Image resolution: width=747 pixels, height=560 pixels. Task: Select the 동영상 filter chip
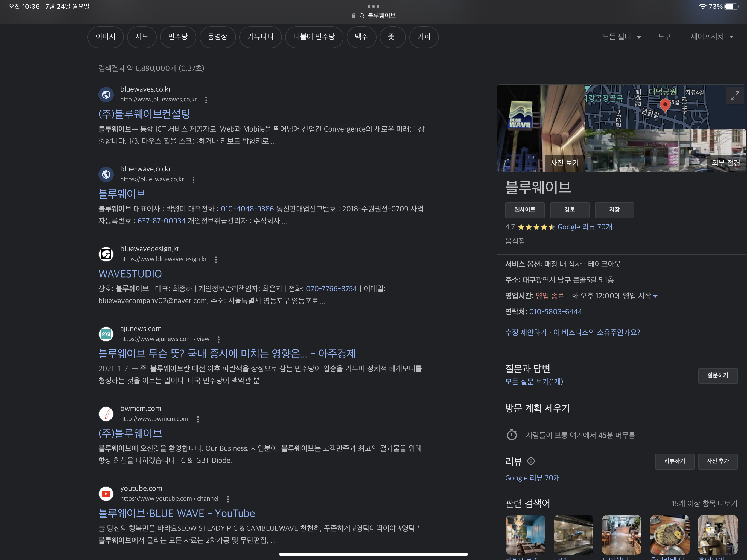point(217,37)
